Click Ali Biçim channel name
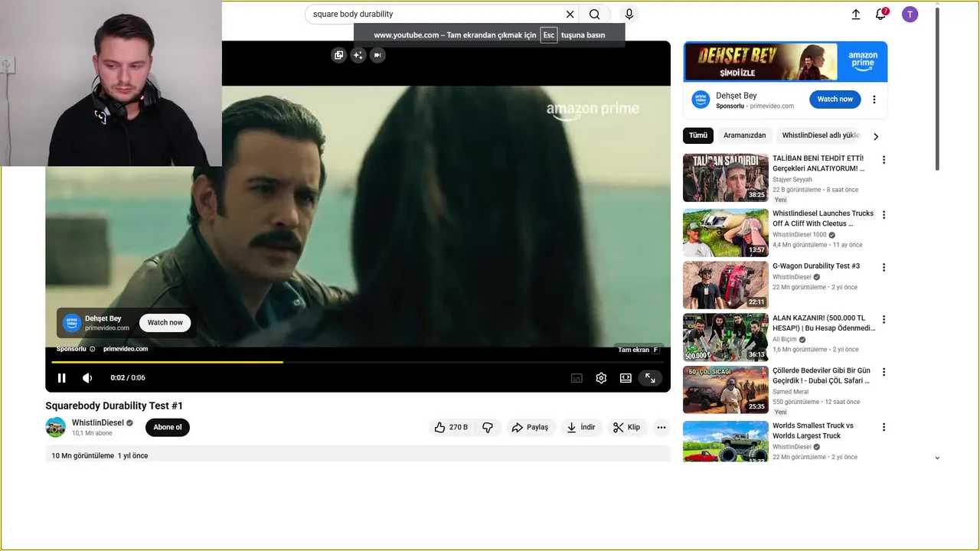Screen dimensions: 980x551 [x=785, y=339]
